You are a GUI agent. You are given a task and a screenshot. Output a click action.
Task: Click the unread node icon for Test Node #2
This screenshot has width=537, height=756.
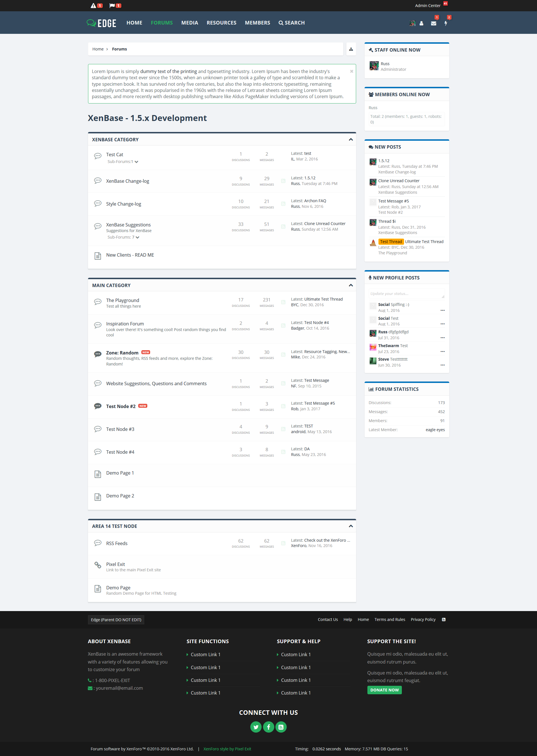coord(98,406)
